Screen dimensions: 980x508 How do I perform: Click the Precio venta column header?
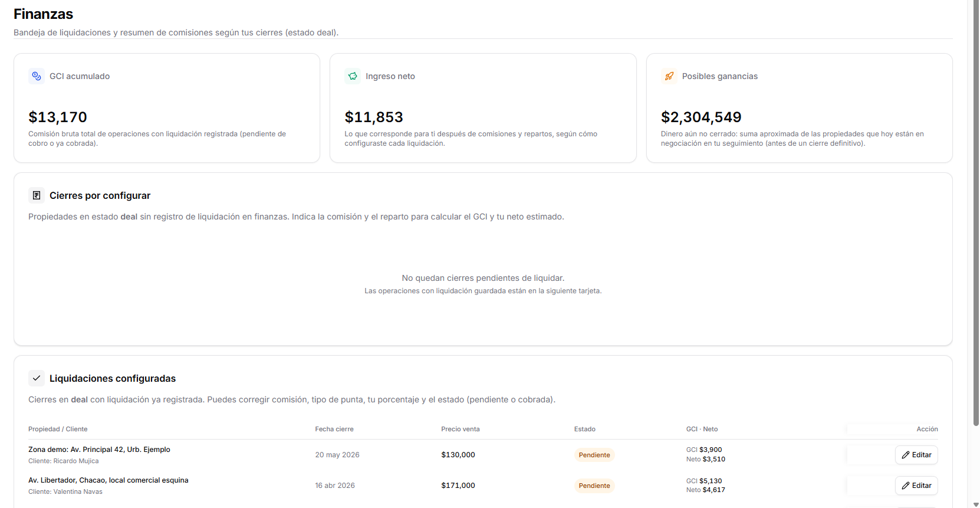pyautogui.click(x=461, y=429)
